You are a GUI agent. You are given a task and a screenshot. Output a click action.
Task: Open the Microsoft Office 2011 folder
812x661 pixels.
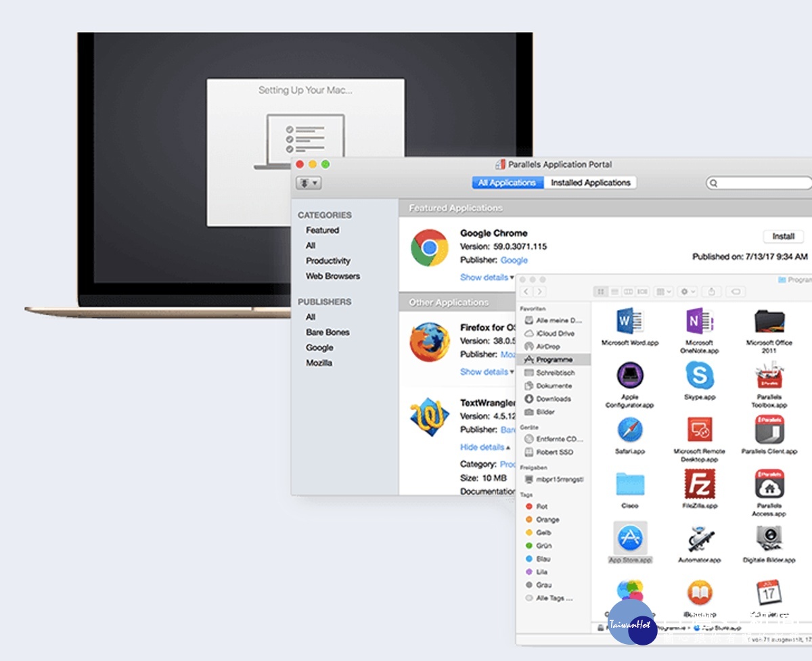point(769,320)
